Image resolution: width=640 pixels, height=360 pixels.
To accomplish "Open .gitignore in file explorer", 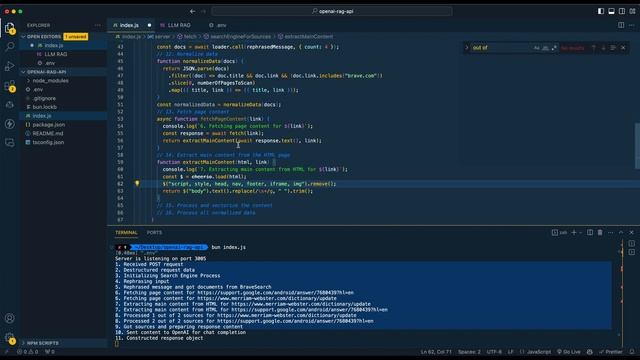I will coord(44,98).
